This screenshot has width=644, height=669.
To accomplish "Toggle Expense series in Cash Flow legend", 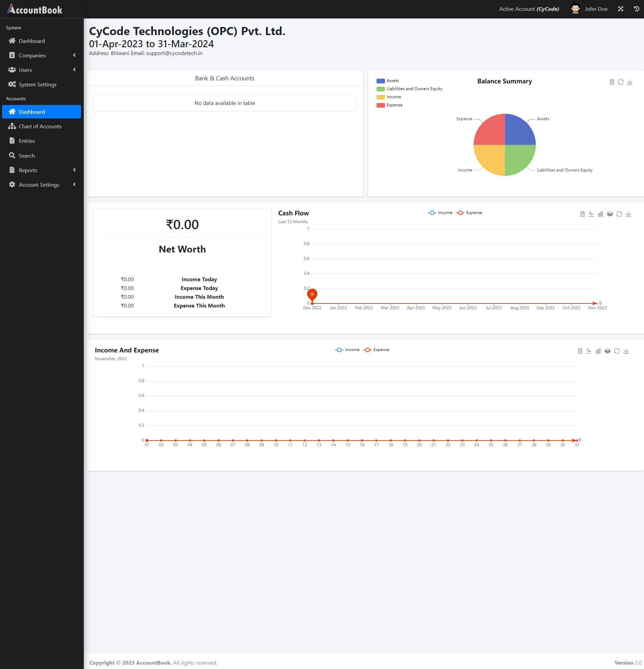I will click(469, 213).
